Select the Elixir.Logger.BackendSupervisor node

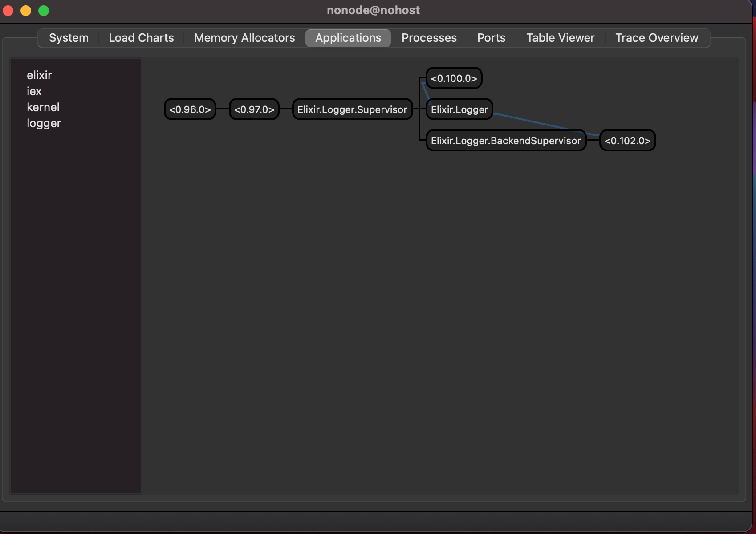click(x=506, y=141)
